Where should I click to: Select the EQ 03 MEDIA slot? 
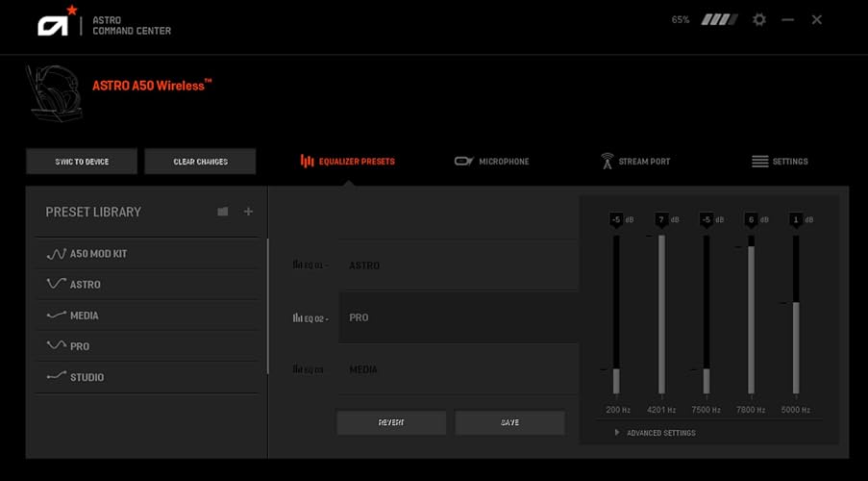459,369
